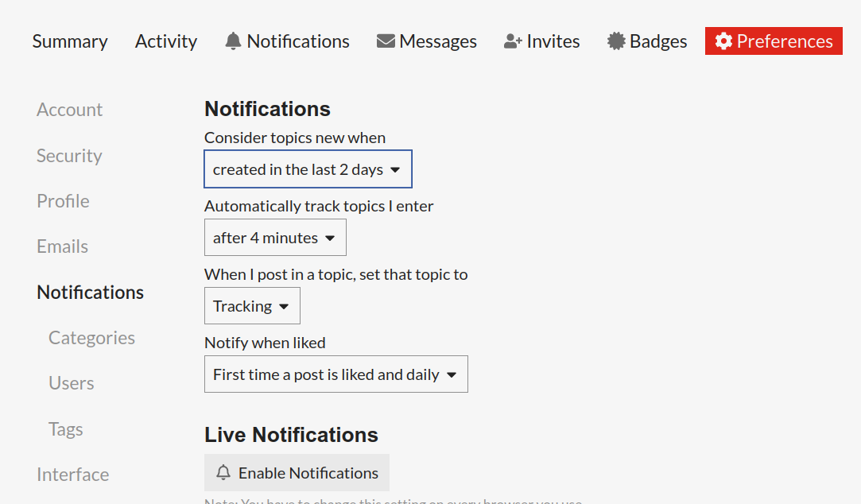
Task: Open the Security preferences section
Action: tap(69, 156)
